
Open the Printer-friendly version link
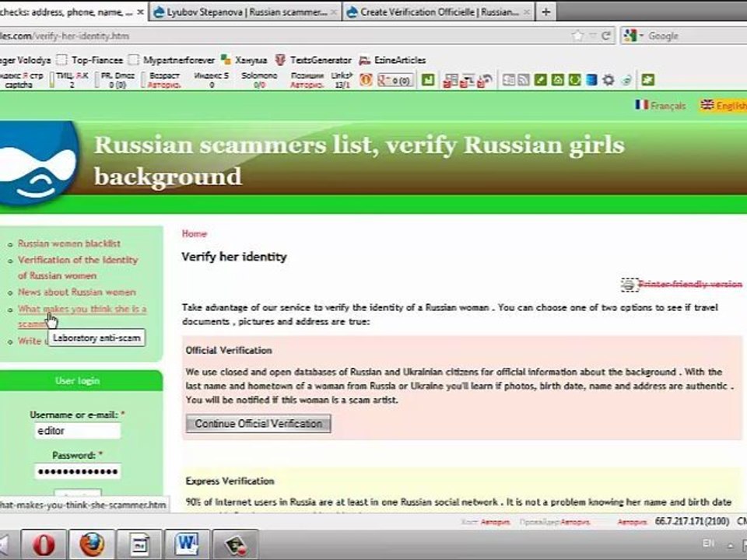(x=690, y=285)
